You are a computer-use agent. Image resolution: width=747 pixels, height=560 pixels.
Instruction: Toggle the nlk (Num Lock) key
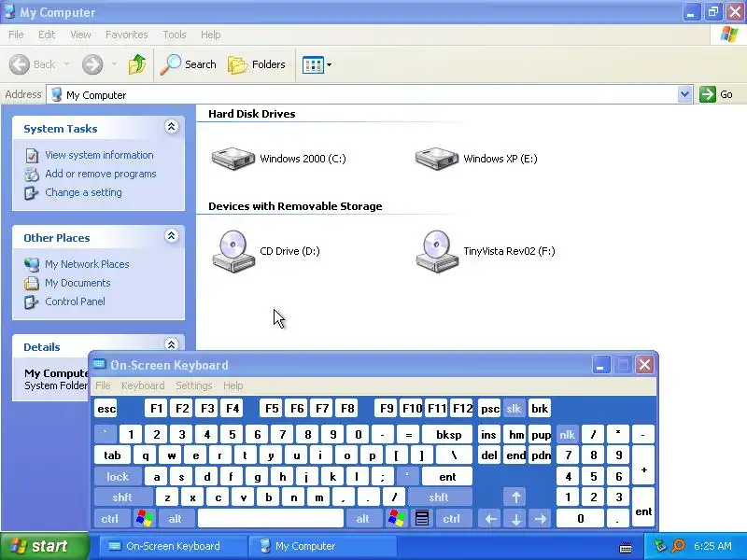click(568, 435)
